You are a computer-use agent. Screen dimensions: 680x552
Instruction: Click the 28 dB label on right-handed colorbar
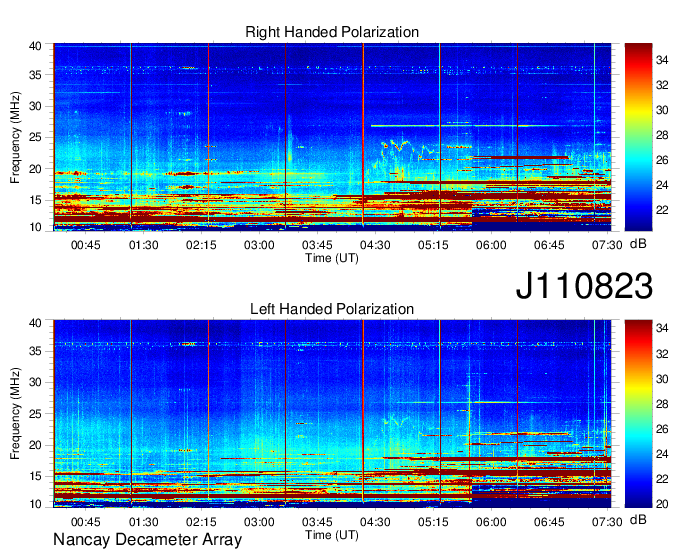[662, 135]
